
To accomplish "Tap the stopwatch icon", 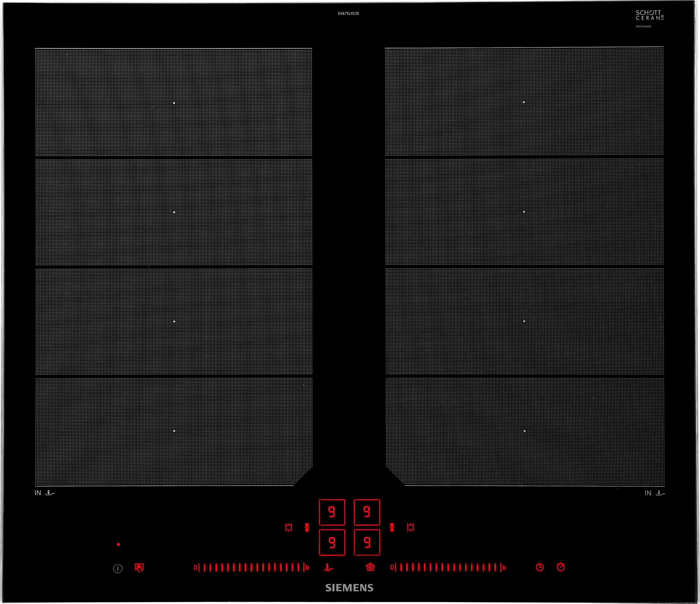I will 561,567.
